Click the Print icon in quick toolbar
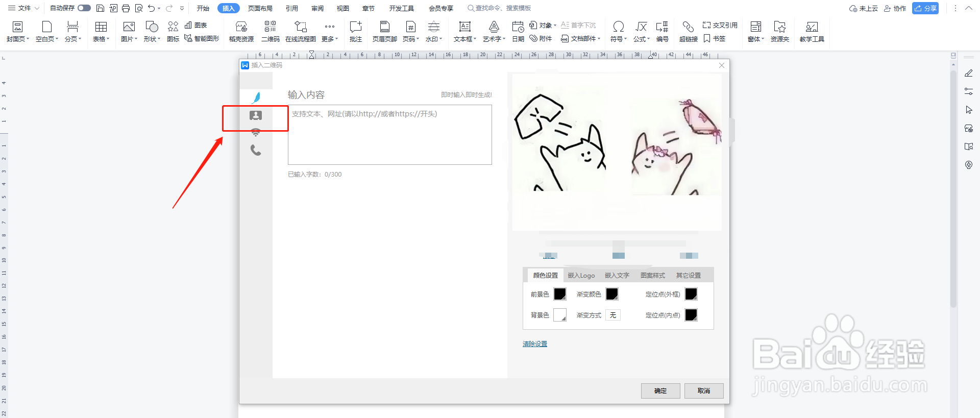Image resolution: width=980 pixels, height=418 pixels. click(126, 8)
